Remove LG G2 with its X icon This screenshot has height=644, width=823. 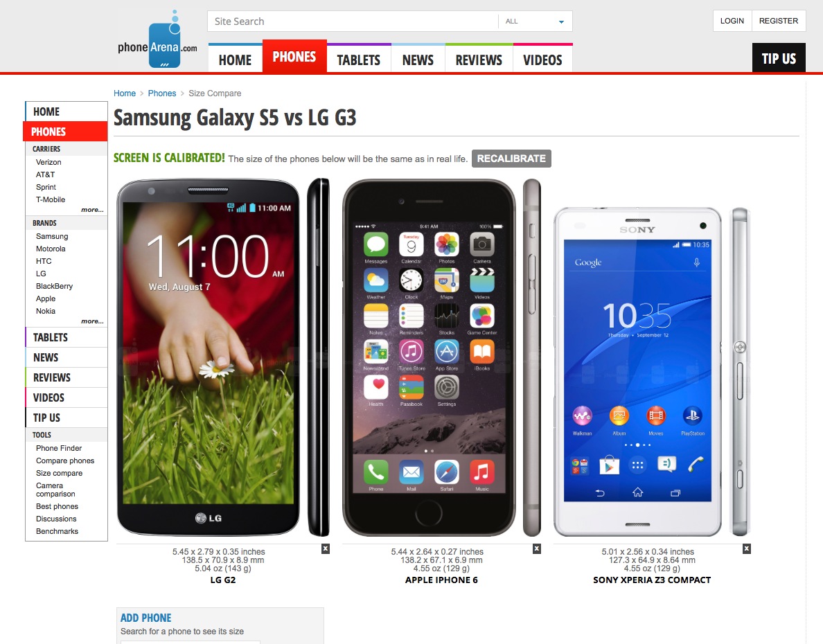click(x=326, y=549)
